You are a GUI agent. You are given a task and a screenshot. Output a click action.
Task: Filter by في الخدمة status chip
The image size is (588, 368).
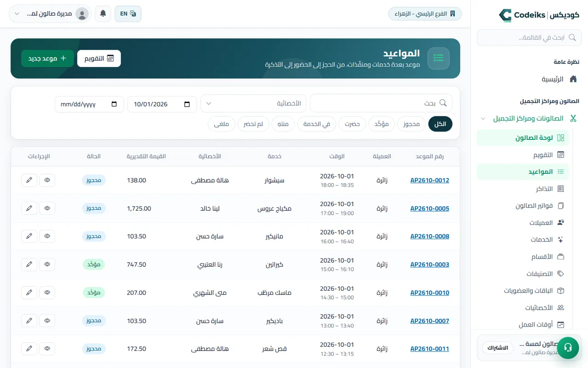(317, 124)
